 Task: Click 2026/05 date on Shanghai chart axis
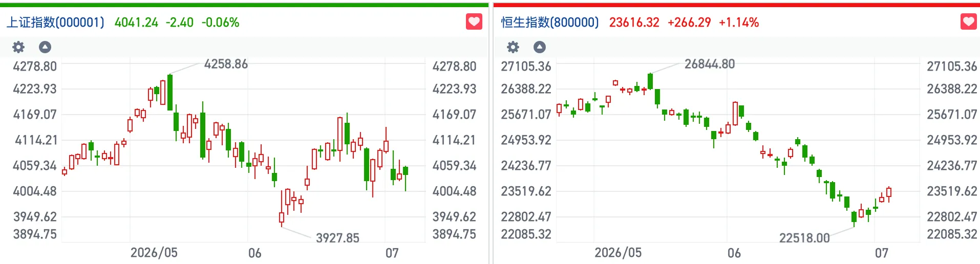154,253
